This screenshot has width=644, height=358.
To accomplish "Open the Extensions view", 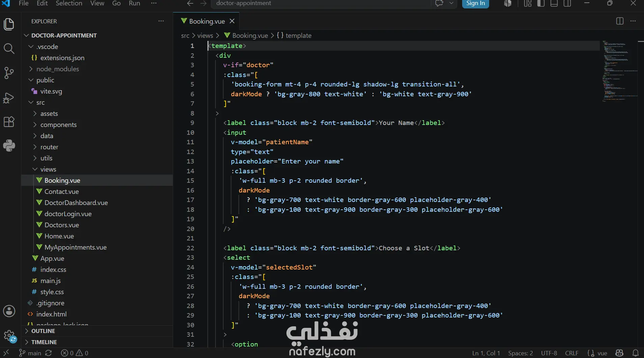I will pos(9,122).
